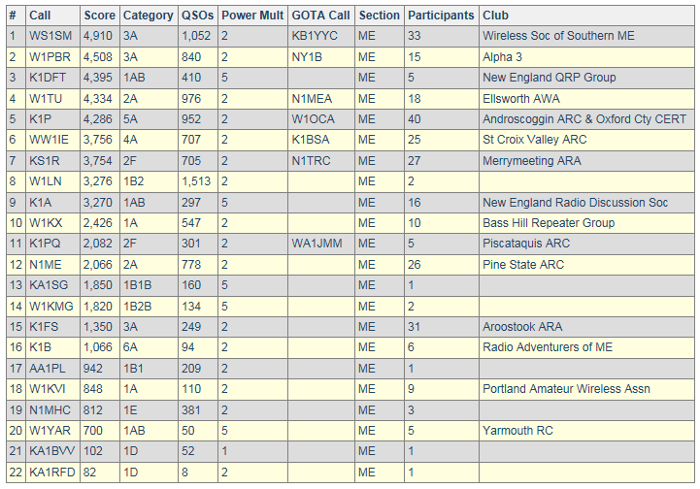Viewport: 700px width, 489px height.
Task: Click club Radio Adventurers of ME
Action: pyautogui.click(x=547, y=347)
